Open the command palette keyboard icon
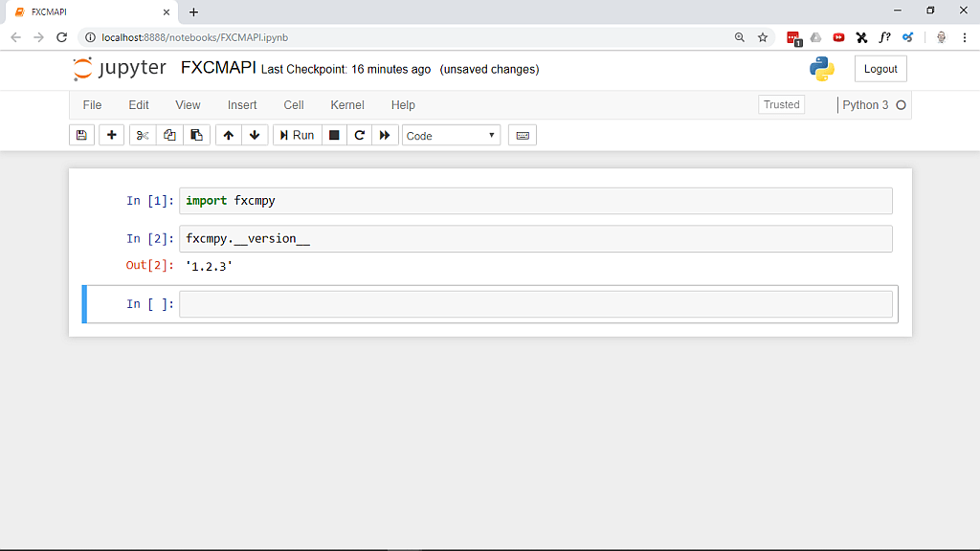This screenshot has height=551, width=980. click(523, 135)
